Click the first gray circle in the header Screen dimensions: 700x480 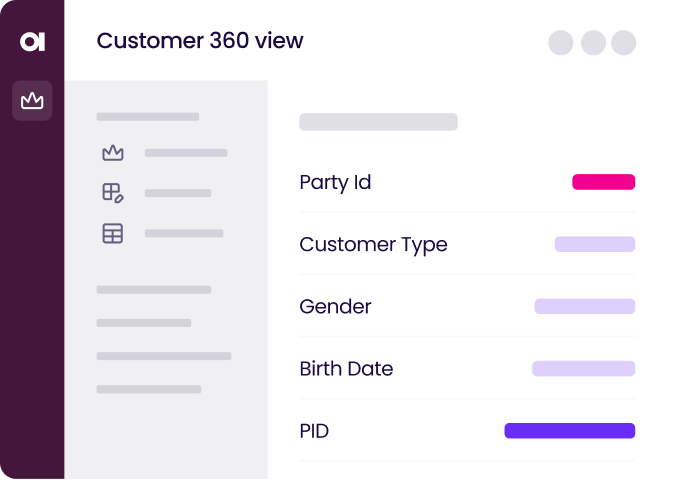[561, 42]
